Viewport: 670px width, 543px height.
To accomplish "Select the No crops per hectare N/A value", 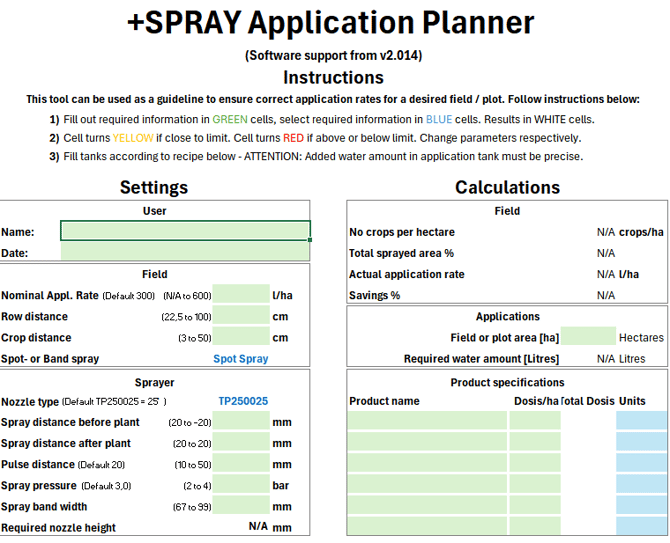I will click(605, 232).
